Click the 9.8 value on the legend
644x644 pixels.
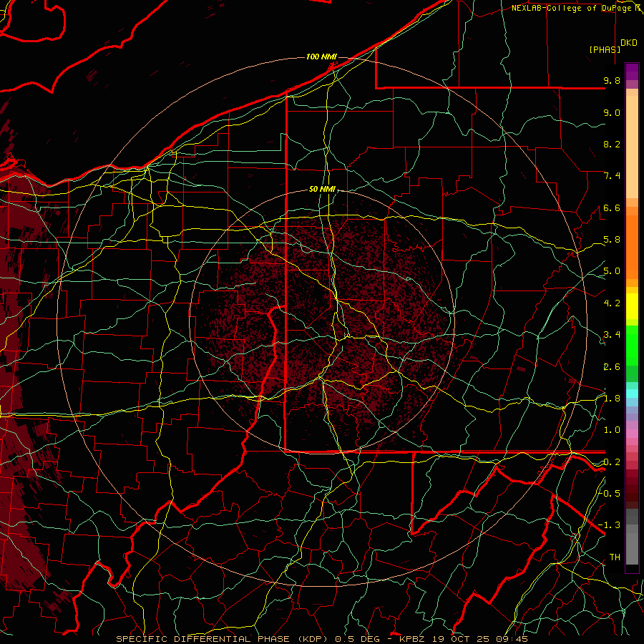(x=612, y=80)
